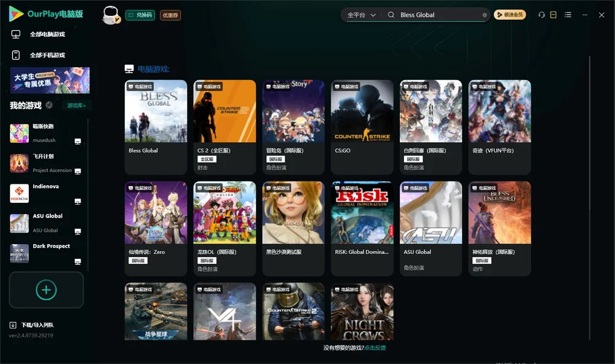The width and height of the screenshot is (615, 364).
Task: Click the OurPlay logo icon
Action: pyautogui.click(x=16, y=14)
